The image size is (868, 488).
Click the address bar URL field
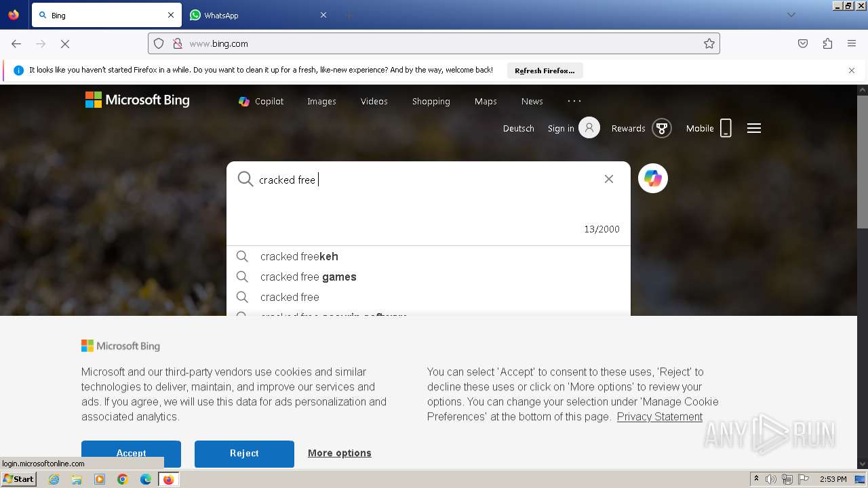434,43
